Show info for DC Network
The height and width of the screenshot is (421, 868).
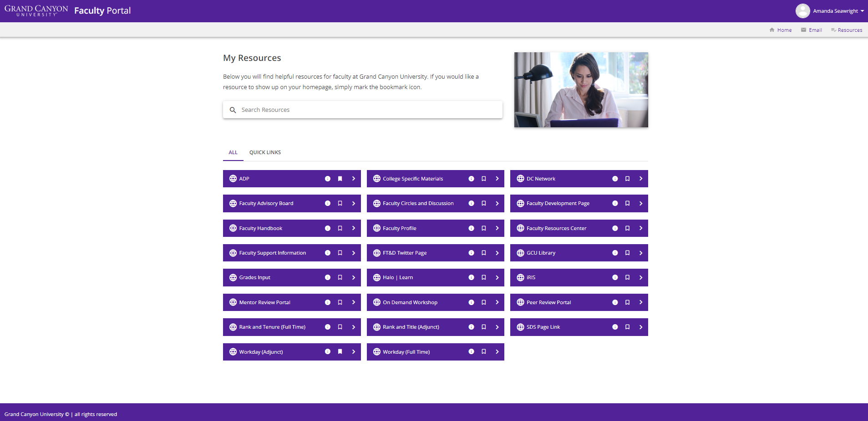click(615, 179)
